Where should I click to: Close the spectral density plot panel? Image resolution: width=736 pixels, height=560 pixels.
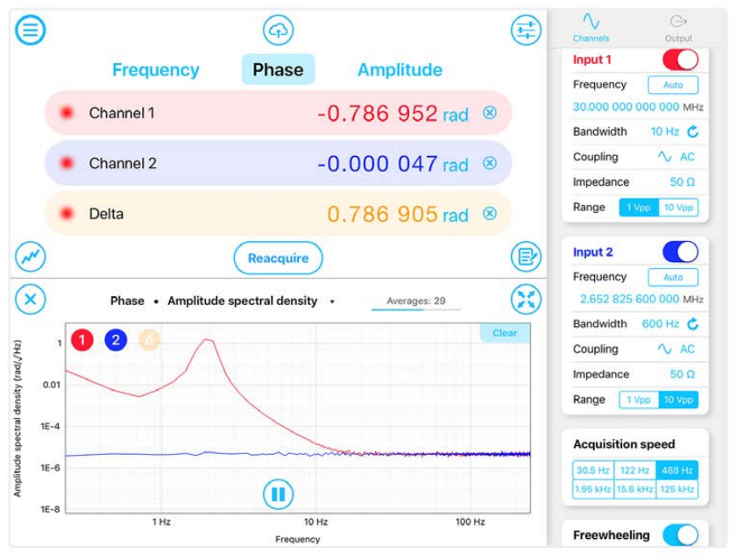31,299
